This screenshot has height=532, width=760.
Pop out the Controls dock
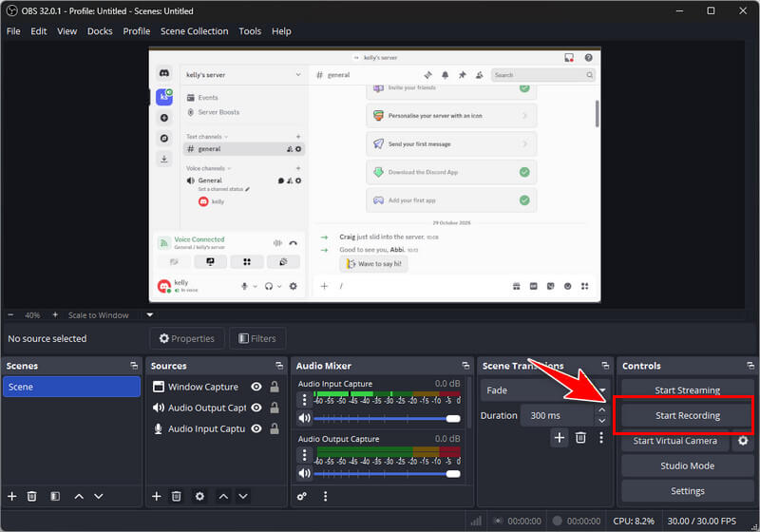point(750,366)
